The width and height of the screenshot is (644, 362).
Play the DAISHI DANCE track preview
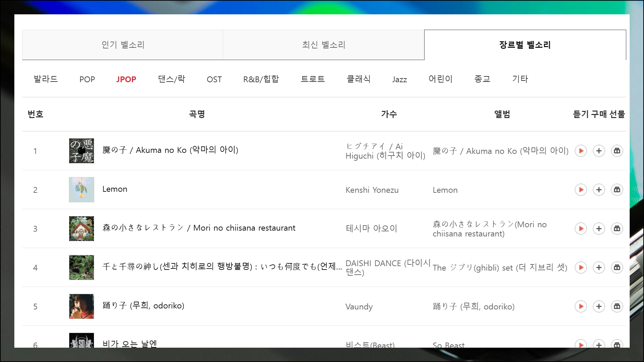click(581, 267)
